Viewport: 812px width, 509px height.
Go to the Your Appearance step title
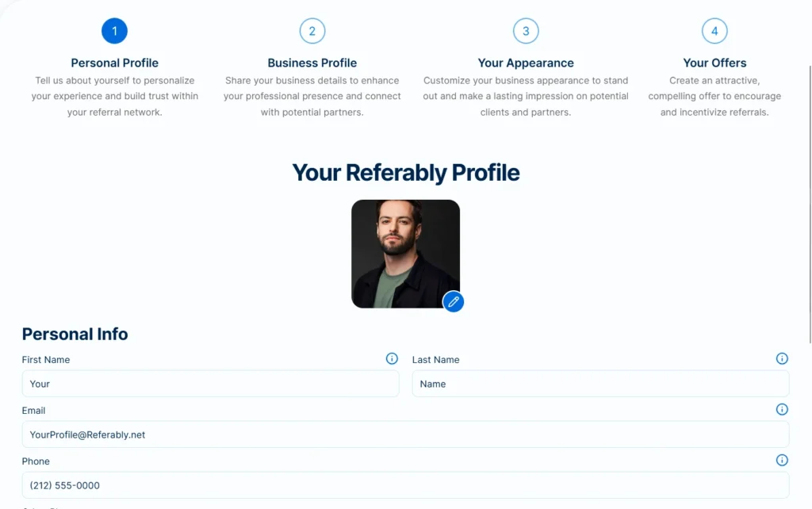click(526, 63)
